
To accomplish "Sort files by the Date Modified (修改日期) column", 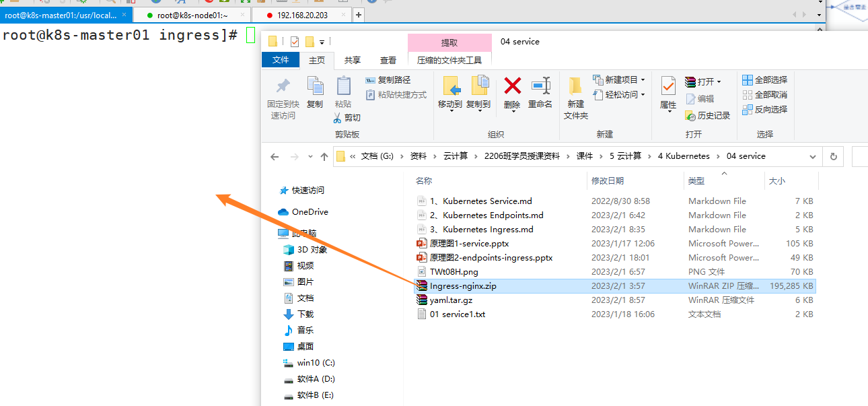I will click(x=608, y=181).
